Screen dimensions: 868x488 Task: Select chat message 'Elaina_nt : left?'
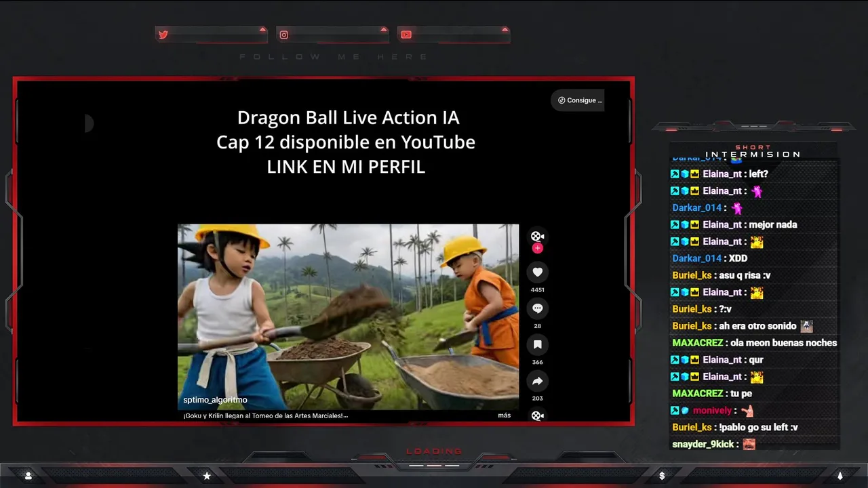719,174
